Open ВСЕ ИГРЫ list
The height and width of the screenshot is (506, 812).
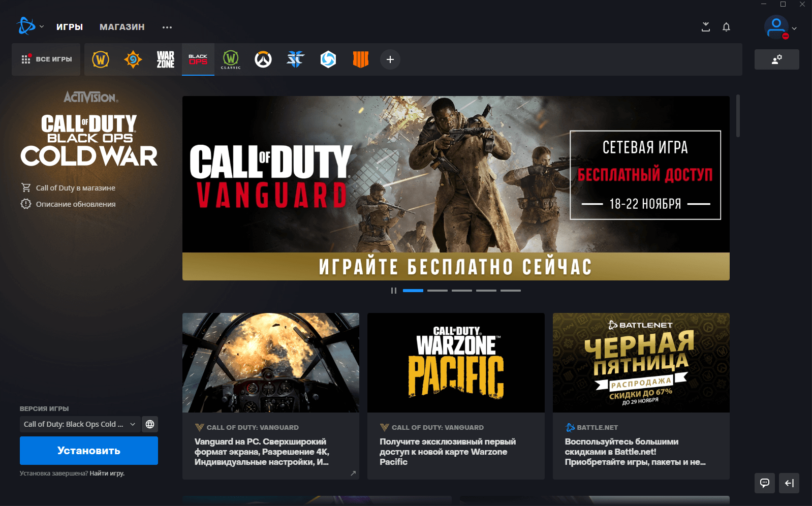[x=46, y=59]
